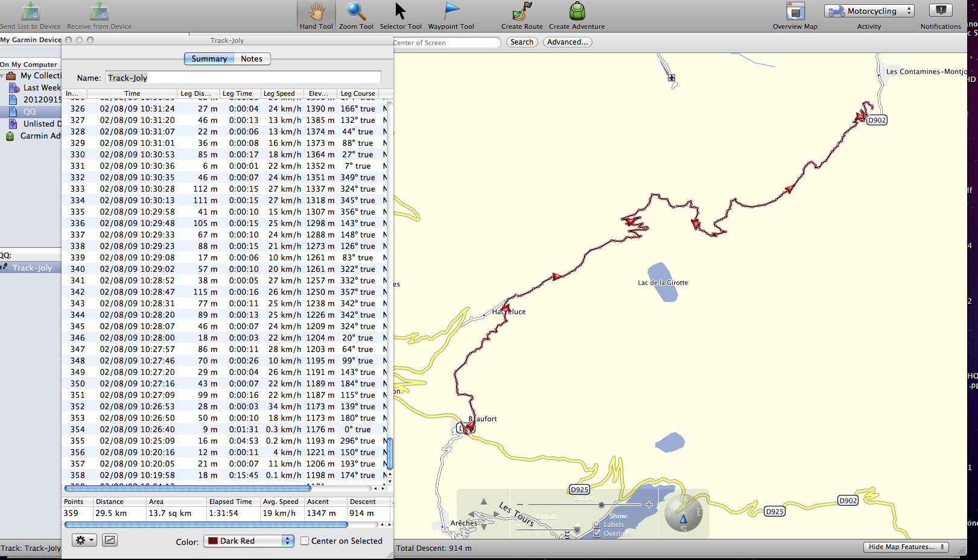Click the compass to orient north
Image resolution: width=978 pixels, height=560 pixels.
tap(684, 513)
